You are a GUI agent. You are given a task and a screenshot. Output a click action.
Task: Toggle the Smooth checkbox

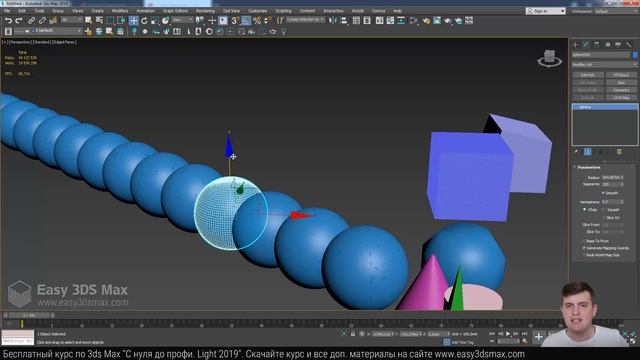click(x=603, y=193)
